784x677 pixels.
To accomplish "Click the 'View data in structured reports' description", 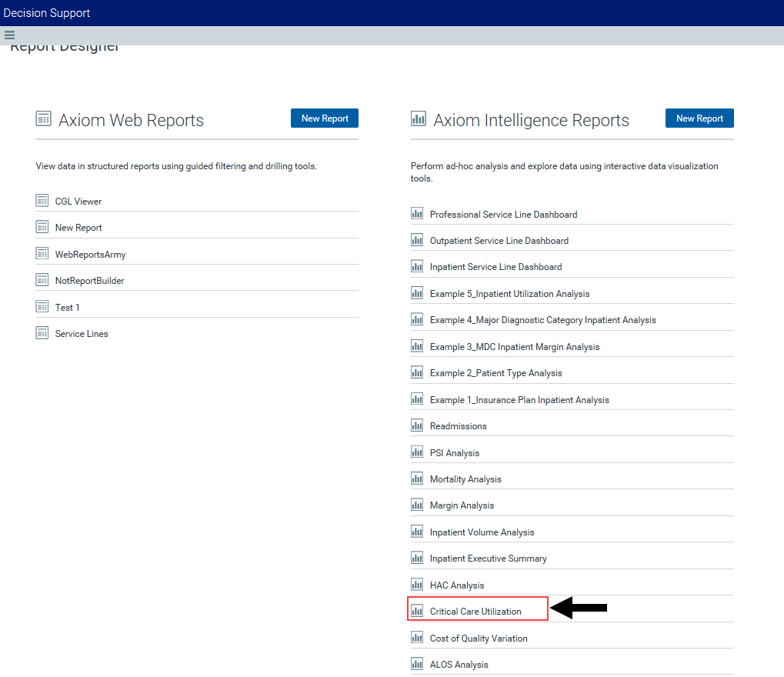I will (x=176, y=166).
